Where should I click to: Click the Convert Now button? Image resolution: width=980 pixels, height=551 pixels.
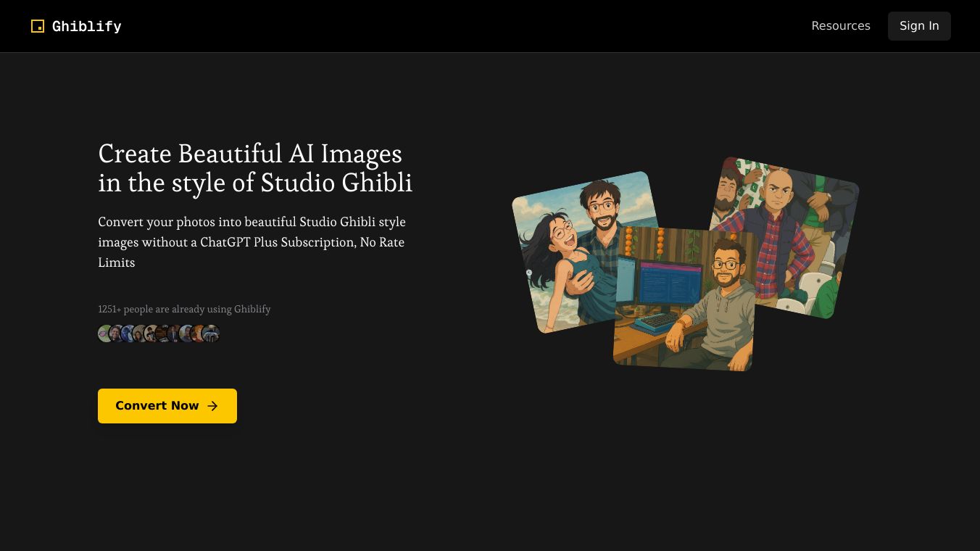pyautogui.click(x=167, y=406)
